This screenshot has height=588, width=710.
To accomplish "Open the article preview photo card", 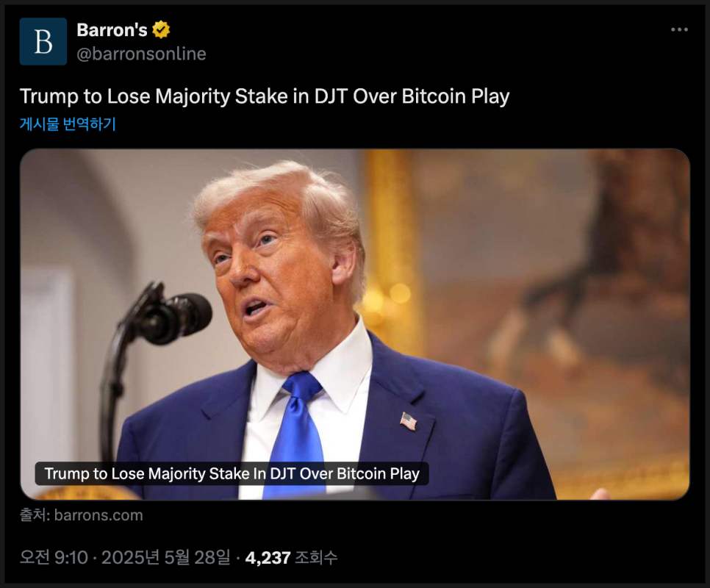I will (x=354, y=324).
